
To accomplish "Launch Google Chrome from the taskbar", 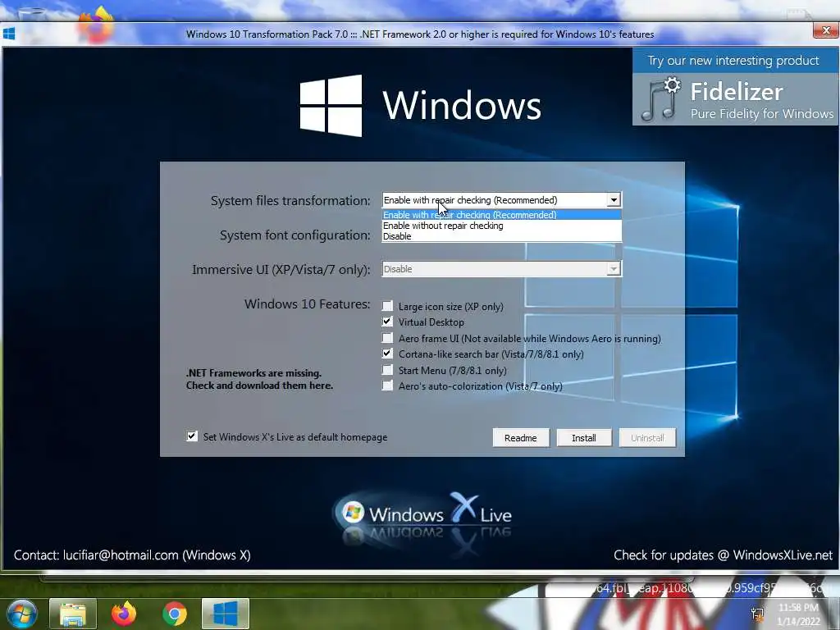I will [174, 614].
